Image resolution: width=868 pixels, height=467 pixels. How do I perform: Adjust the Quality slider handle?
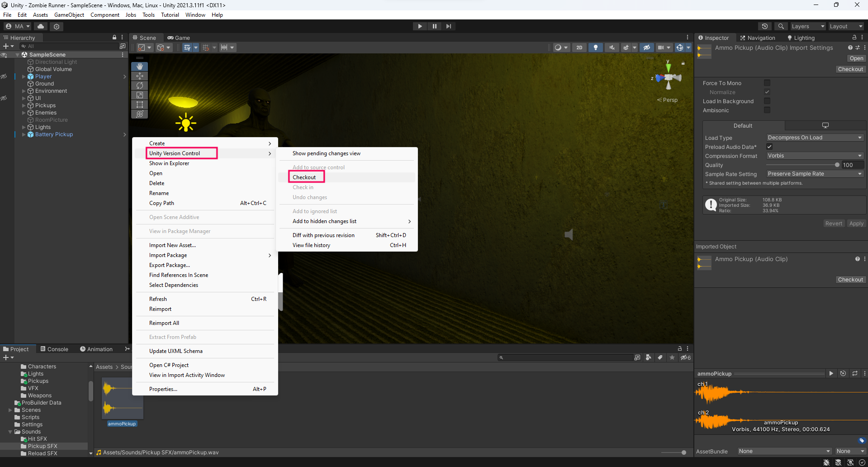coord(837,165)
